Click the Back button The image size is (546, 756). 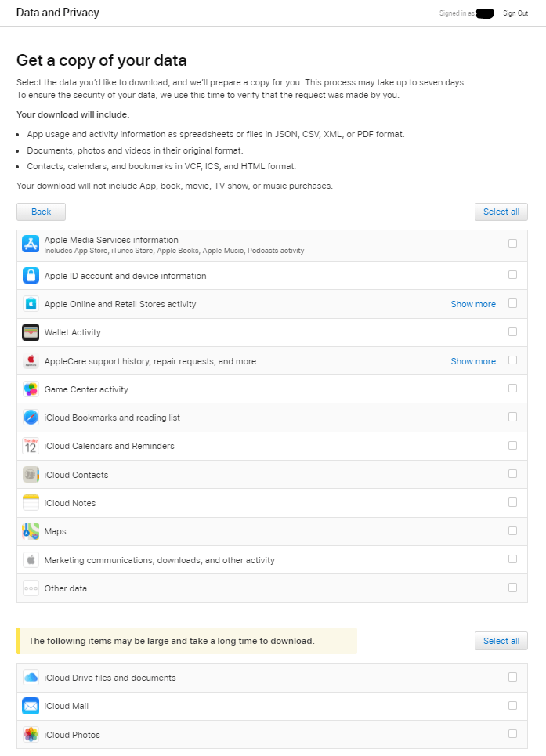tap(40, 212)
